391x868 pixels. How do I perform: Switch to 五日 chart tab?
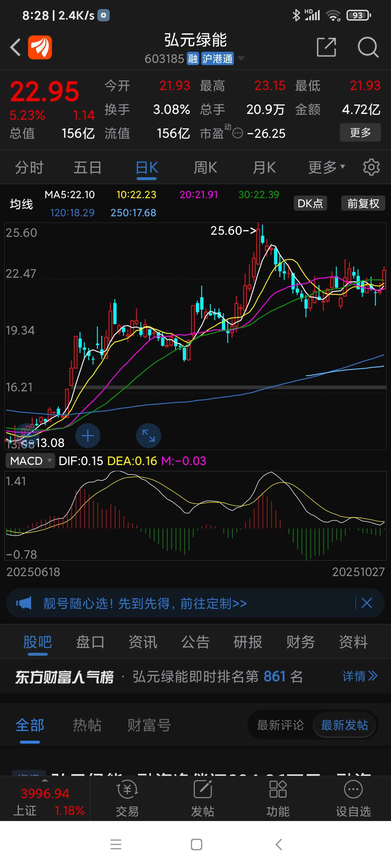[x=88, y=167]
